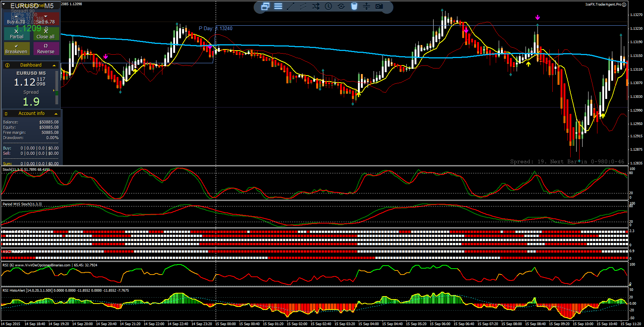
Task: Click the Spread: 19. Next Bar status text
Action: point(567,161)
